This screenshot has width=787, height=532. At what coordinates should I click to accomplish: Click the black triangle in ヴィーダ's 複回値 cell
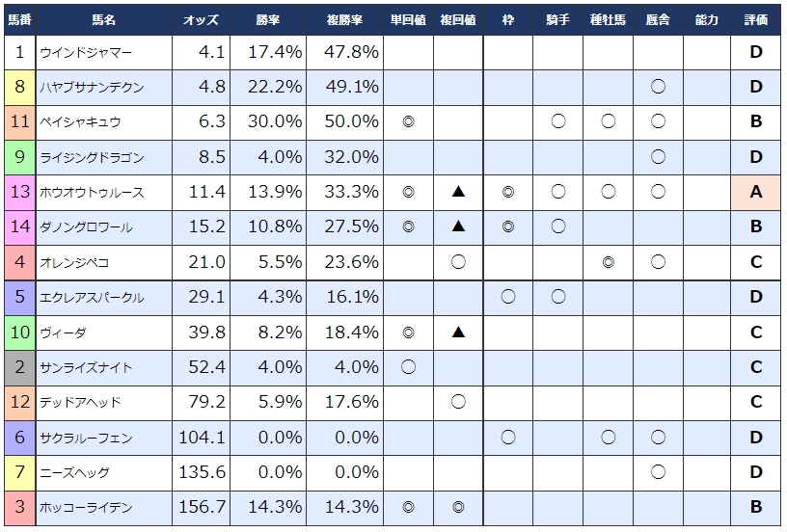click(x=458, y=332)
